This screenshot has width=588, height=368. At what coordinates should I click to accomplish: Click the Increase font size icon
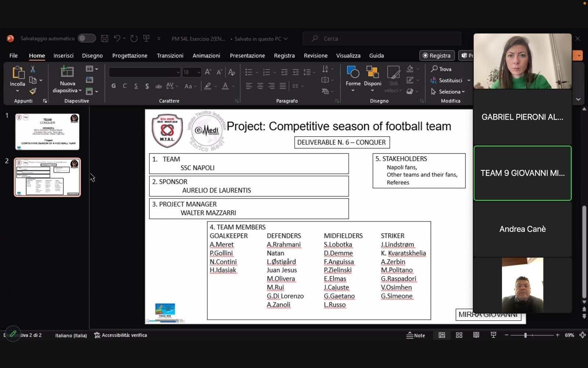pyautogui.click(x=208, y=72)
